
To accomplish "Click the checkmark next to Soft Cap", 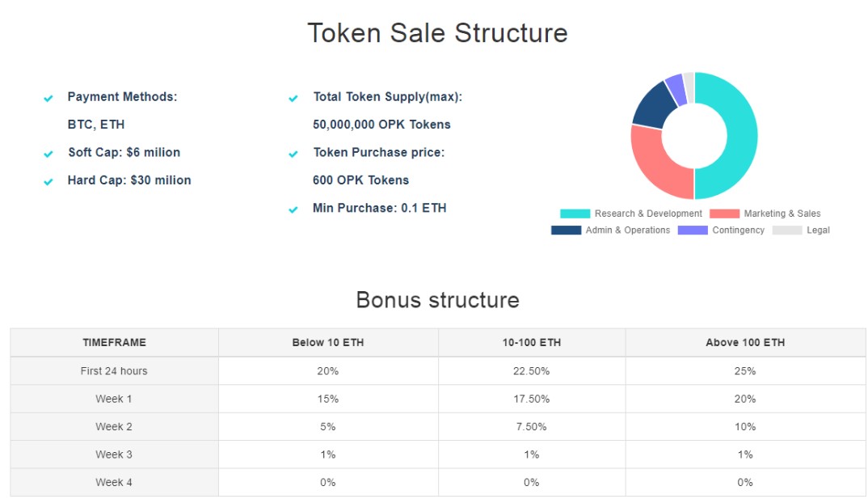I will pyautogui.click(x=48, y=154).
